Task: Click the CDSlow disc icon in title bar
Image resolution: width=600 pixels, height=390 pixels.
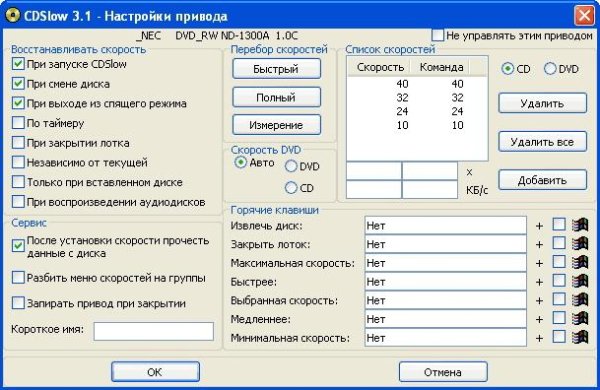Action: (x=12, y=15)
